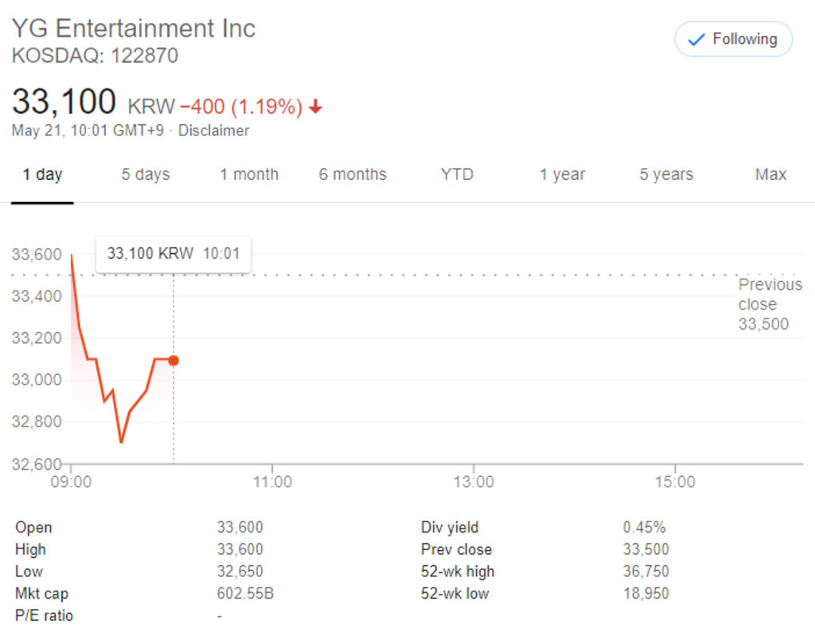
Task: Select the 1 day tab
Action: tap(42, 174)
